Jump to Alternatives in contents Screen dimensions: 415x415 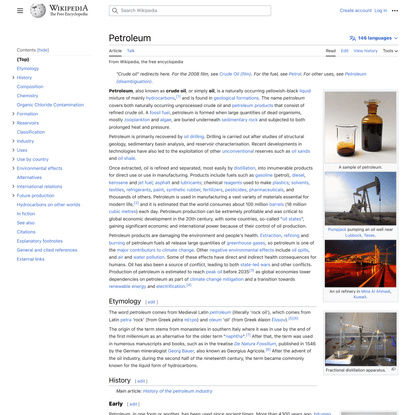29,177
